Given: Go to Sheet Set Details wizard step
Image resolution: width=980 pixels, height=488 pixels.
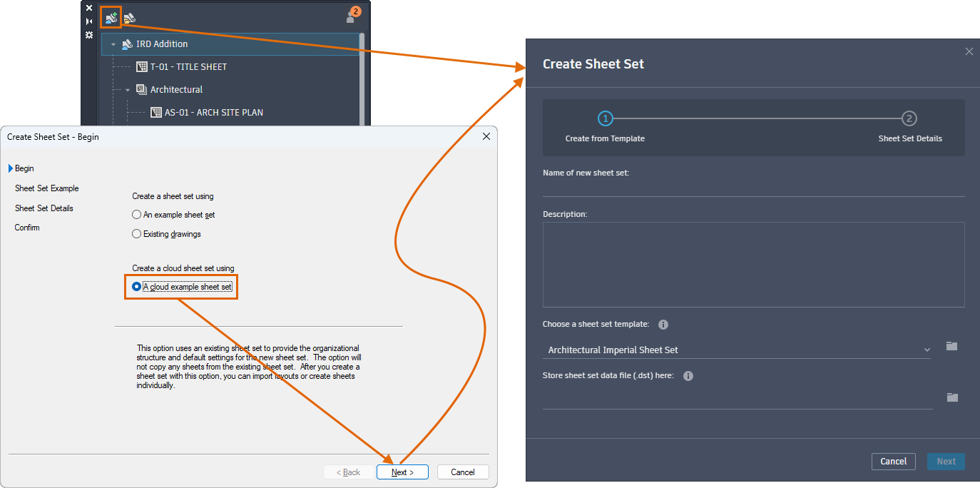Looking at the screenshot, I should pyautogui.click(x=44, y=208).
